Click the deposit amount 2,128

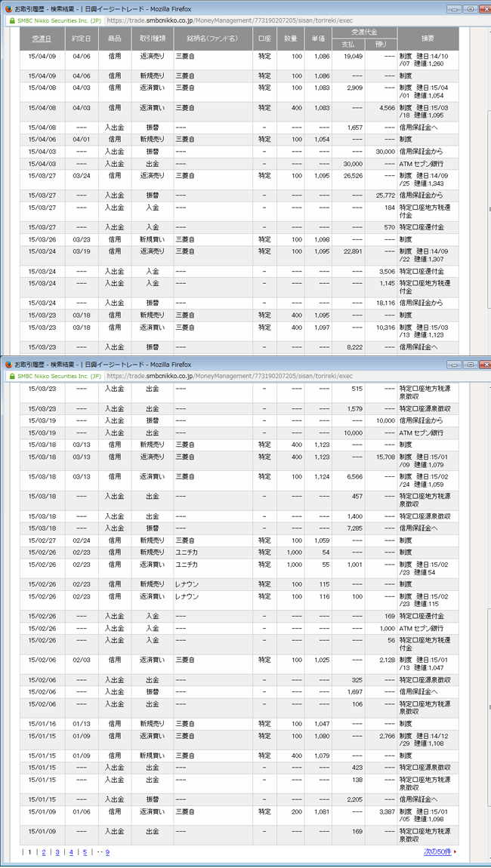pos(387,660)
